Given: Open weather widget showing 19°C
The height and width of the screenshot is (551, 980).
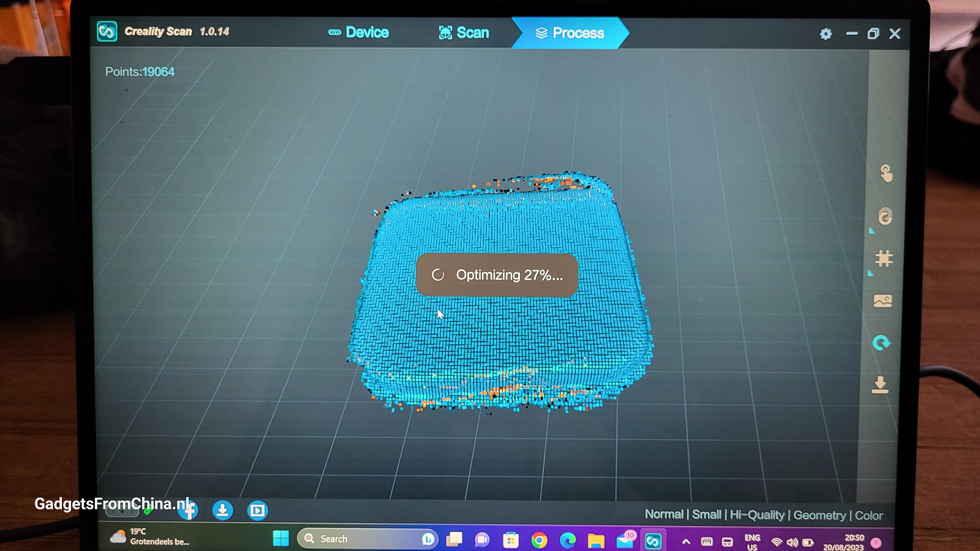Looking at the screenshot, I should coord(150,537).
